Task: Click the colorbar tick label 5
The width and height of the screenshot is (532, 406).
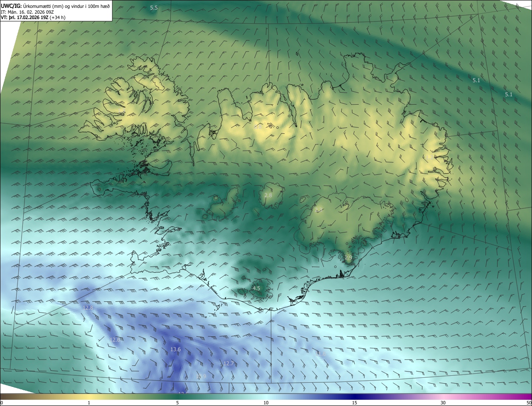Action: pyautogui.click(x=177, y=403)
